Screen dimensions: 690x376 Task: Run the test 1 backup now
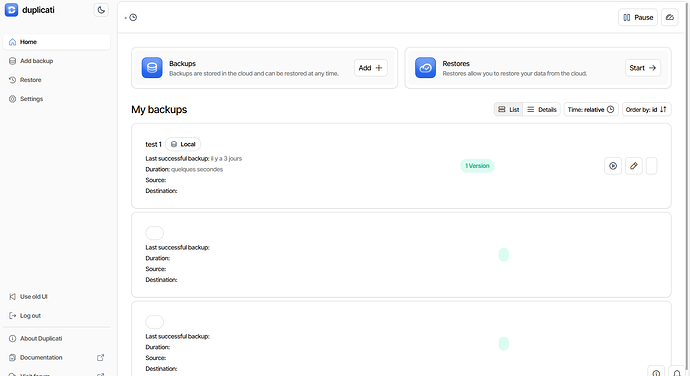coord(613,166)
